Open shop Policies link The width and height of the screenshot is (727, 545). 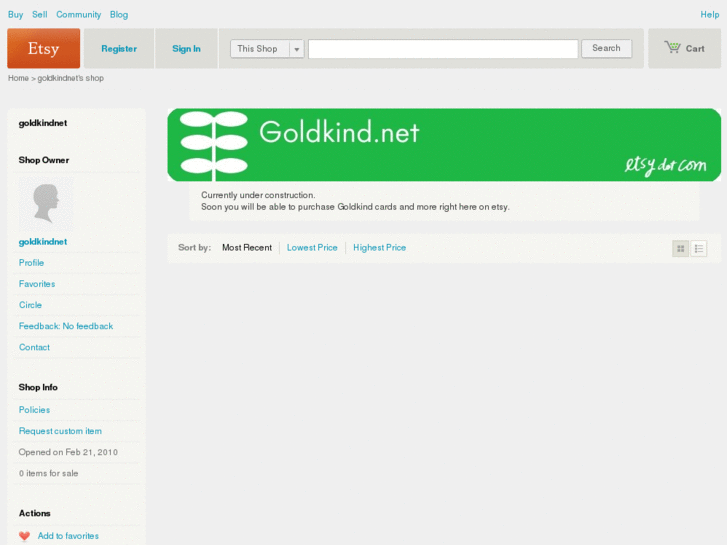[34, 410]
